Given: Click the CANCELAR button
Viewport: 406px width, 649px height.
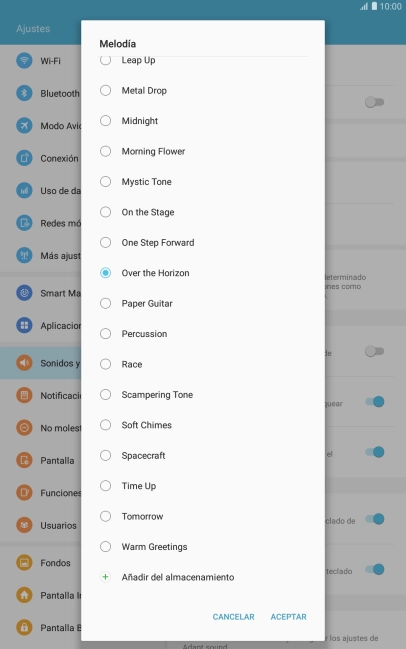Looking at the screenshot, I should pyautogui.click(x=233, y=617).
